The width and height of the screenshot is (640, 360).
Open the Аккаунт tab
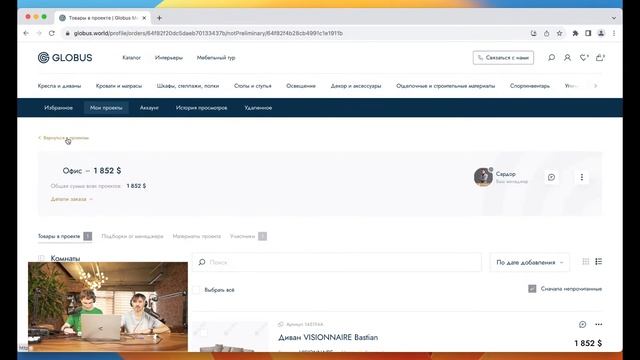tap(149, 108)
